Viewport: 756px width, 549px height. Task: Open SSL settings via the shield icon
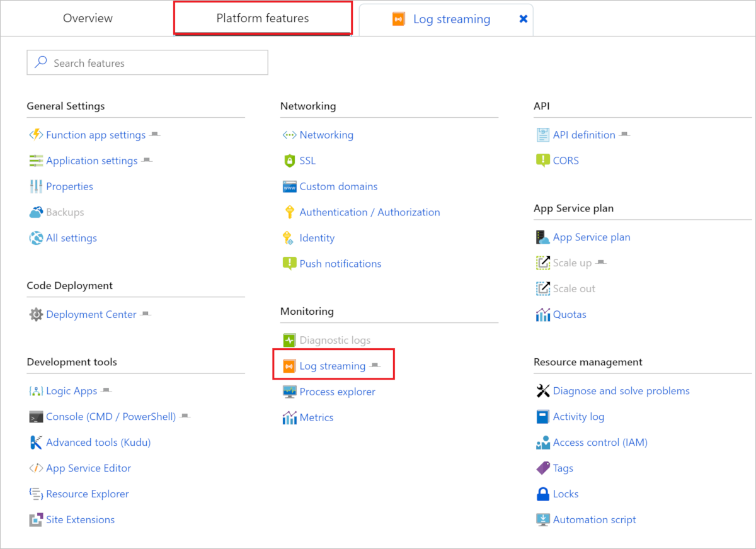[290, 160]
